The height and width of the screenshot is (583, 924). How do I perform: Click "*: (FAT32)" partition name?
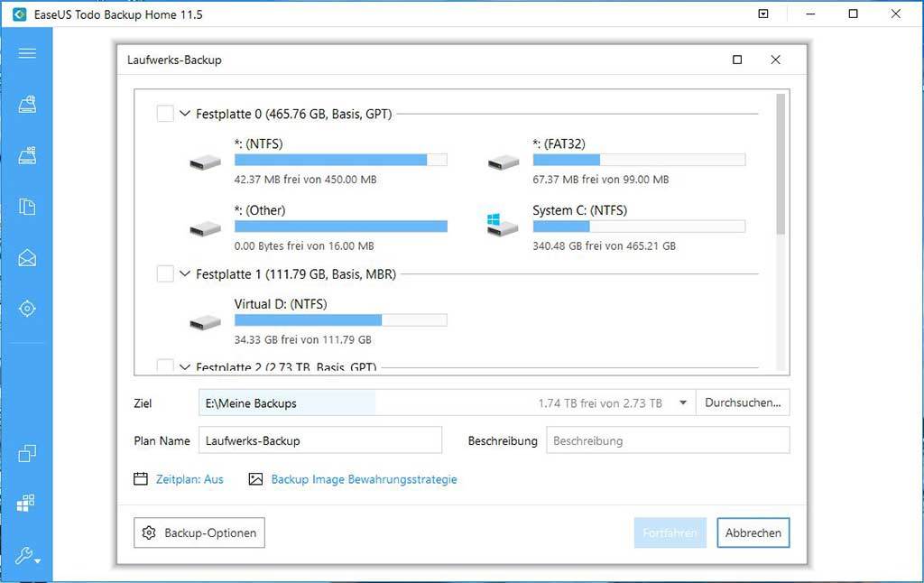(x=559, y=143)
